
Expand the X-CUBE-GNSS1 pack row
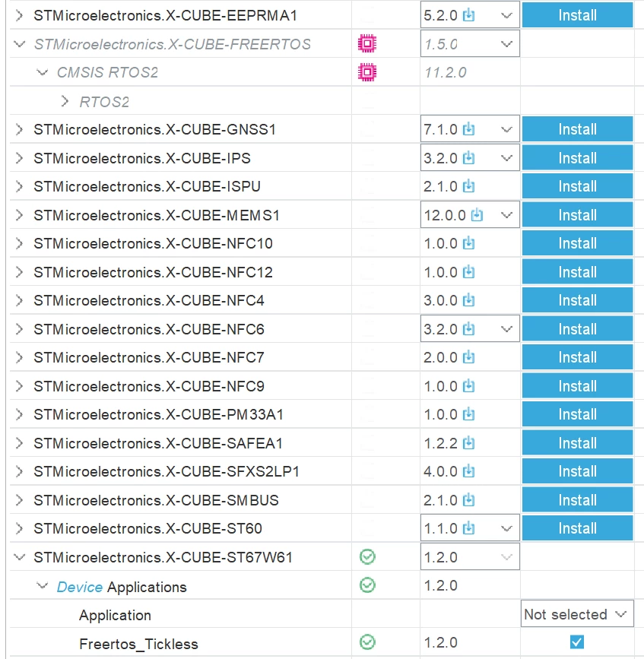coord(19,129)
